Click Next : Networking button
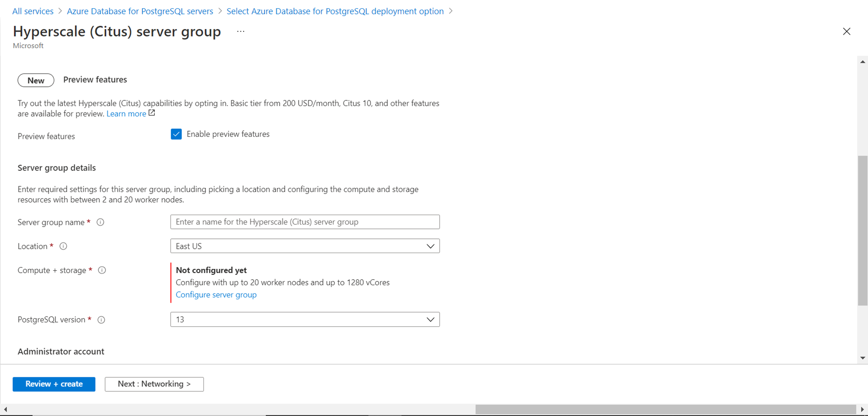Viewport: 868px width, 416px height. pos(154,384)
